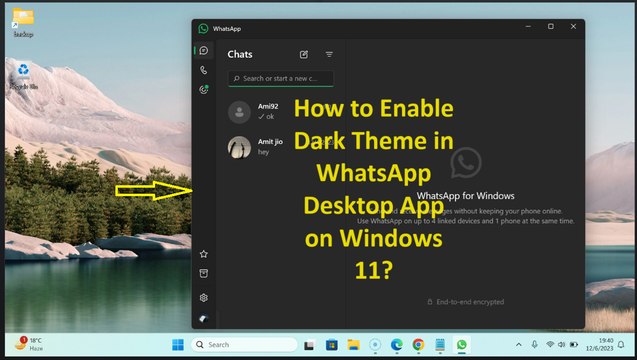Select the Recycle Bin desktop icon
Screen dimensions: 637x360
[x=23, y=75]
